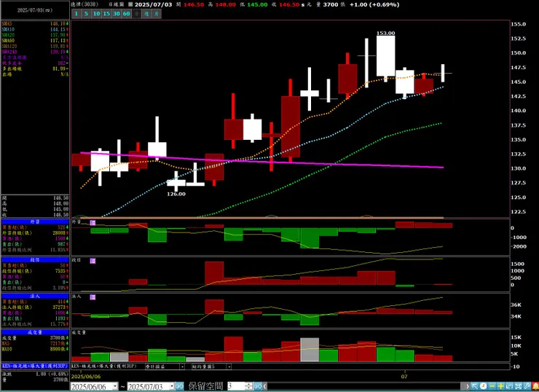Zoom in with the yellow plus icon
The height and width of the screenshot is (392, 539).
(501, 386)
